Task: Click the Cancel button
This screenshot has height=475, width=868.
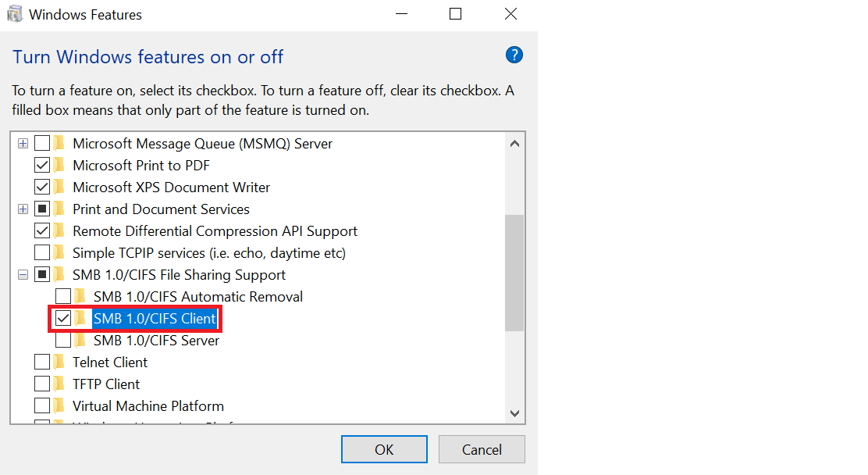Action: 482,449
